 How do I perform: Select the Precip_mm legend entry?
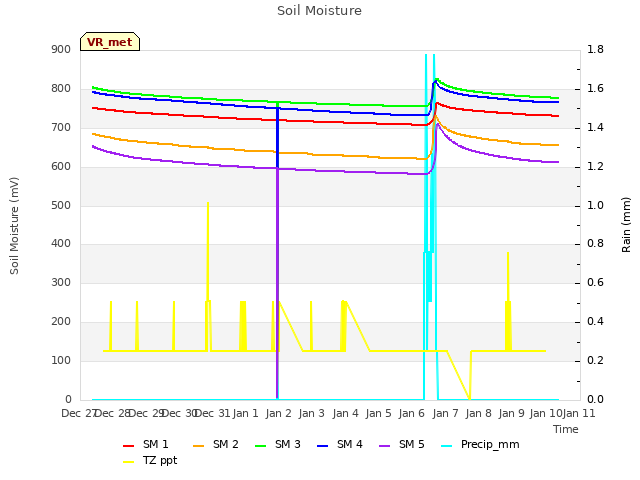coord(480,444)
